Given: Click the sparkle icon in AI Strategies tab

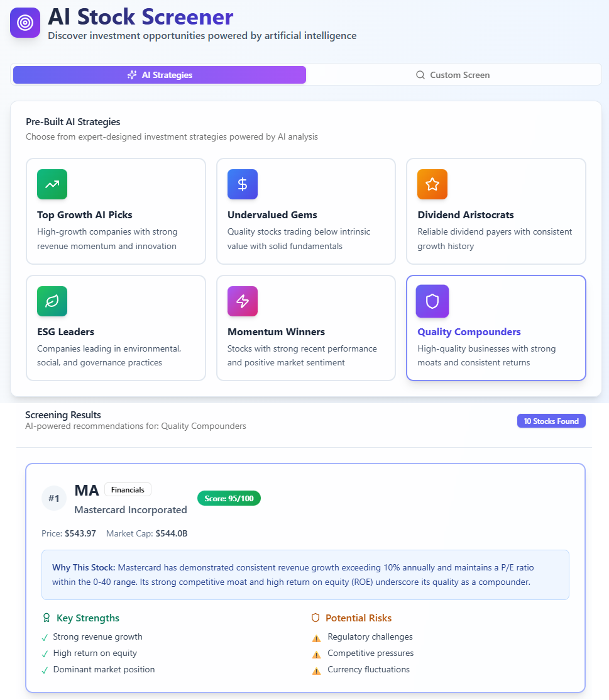Looking at the screenshot, I should [132, 75].
